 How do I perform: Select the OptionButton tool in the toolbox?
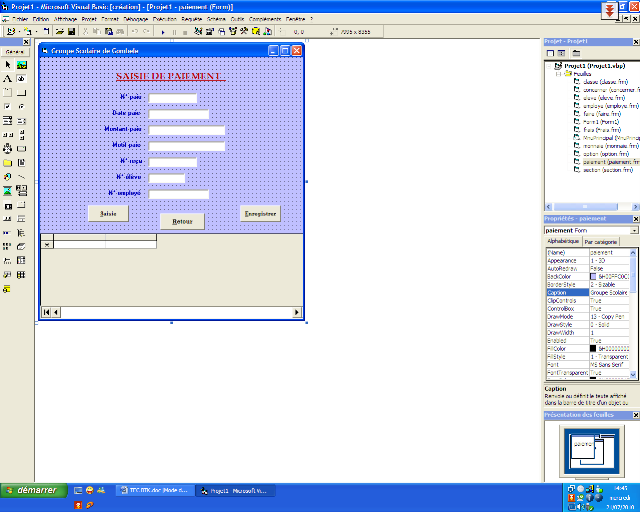coord(21,106)
